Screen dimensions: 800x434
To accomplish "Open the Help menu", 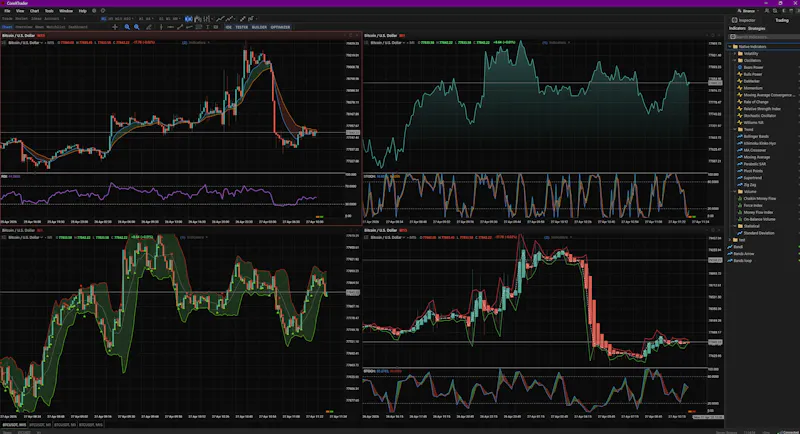I will tap(83, 11).
